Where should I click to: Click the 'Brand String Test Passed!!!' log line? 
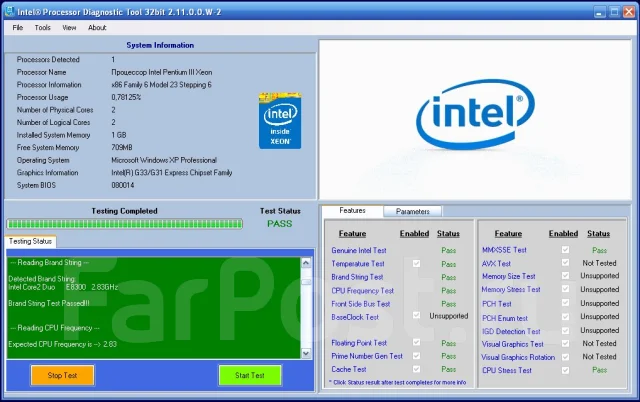(49, 303)
